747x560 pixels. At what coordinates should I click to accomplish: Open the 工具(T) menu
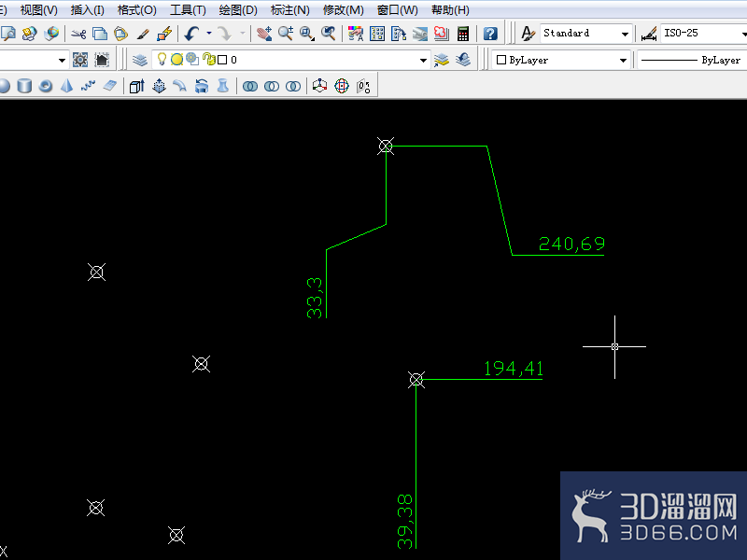188,9
